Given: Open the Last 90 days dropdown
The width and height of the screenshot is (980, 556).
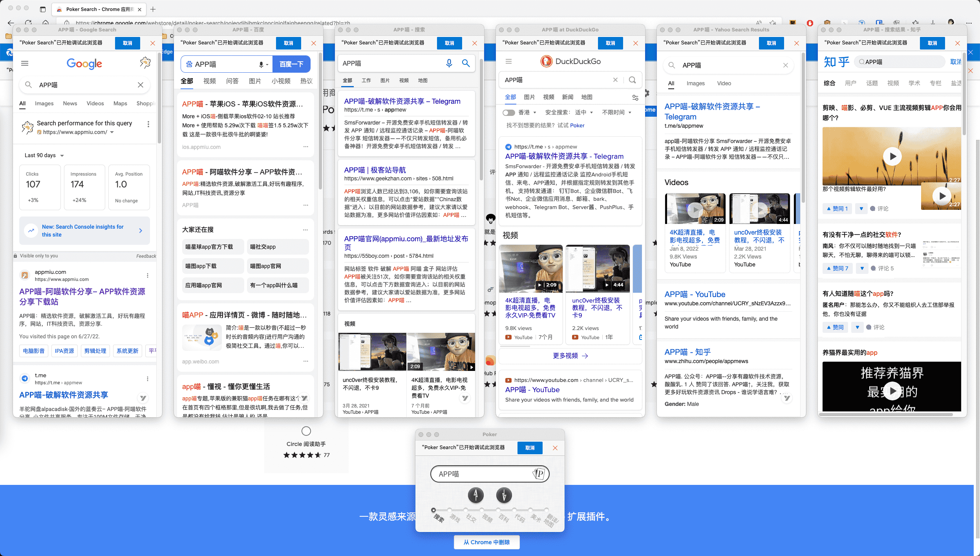Looking at the screenshot, I should [x=44, y=156].
